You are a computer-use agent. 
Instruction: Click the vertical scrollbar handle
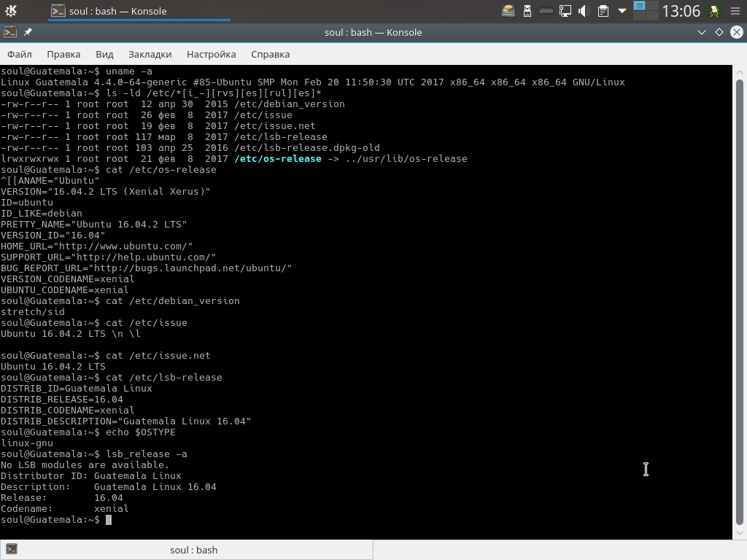[x=740, y=303]
